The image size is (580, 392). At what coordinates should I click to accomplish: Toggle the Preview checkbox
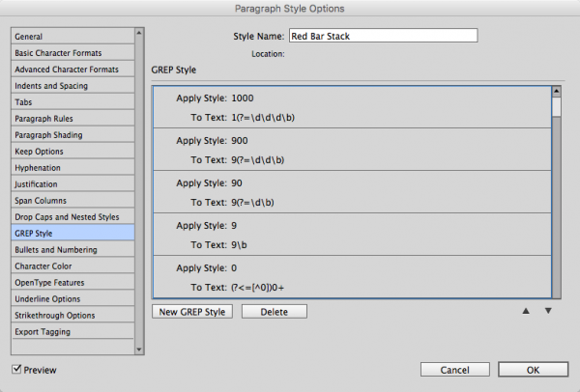click(19, 370)
